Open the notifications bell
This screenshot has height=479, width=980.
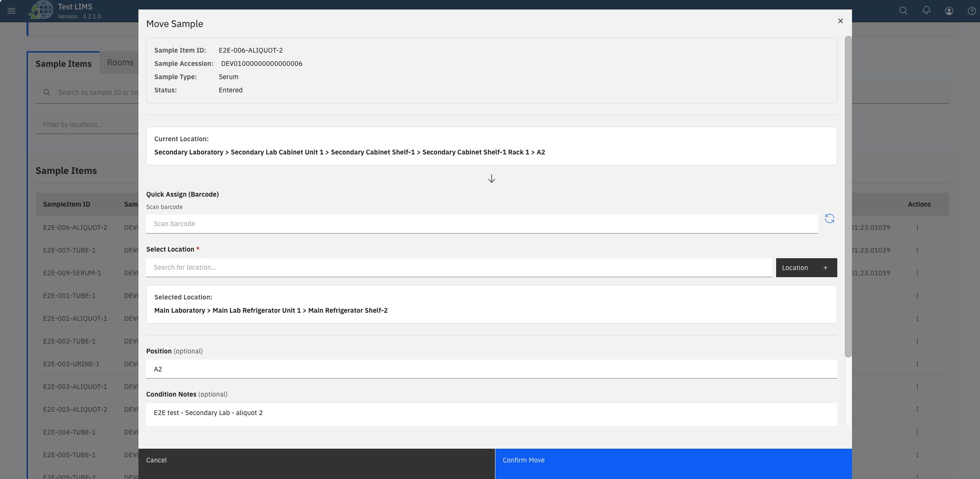coord(926,10)
